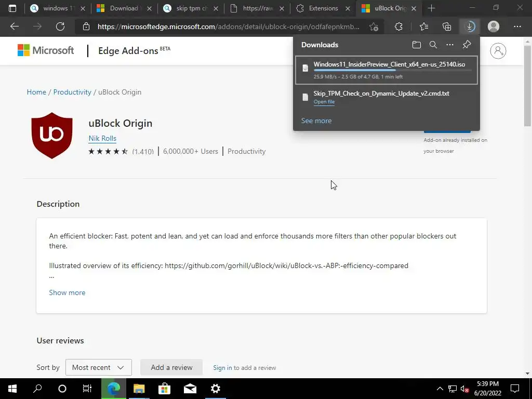Click the clock showing 5:39 PM

[487, 384]
